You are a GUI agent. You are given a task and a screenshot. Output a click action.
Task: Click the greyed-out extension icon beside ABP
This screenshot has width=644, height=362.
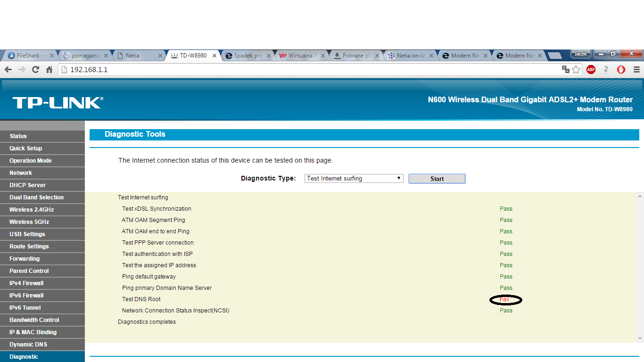tap(606, 70)
